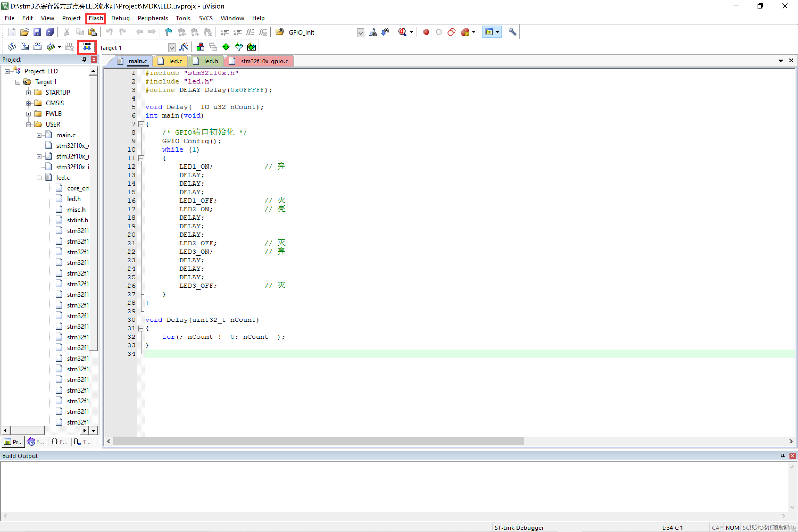
Task: Open the Configuration wrench icon
Action: pyautogui.click(x=512, y=32)
